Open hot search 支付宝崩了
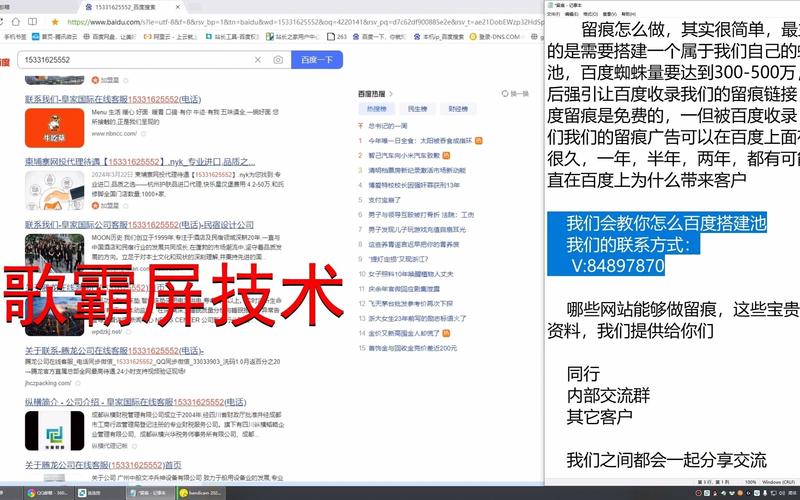The height and width of the screenshot is (500, 800). [385, 200]
